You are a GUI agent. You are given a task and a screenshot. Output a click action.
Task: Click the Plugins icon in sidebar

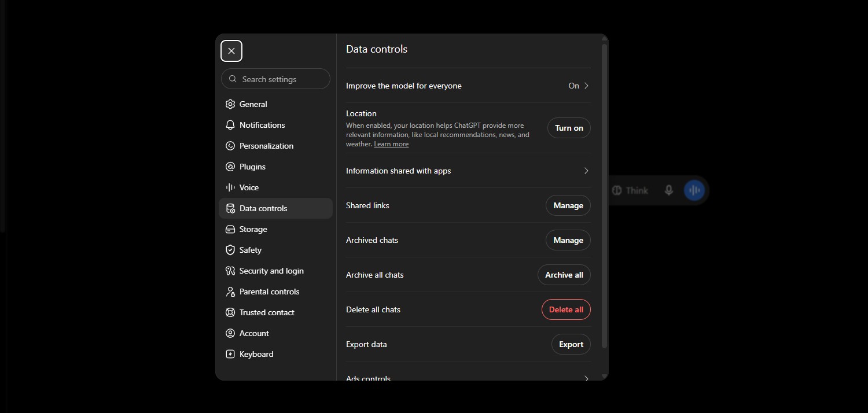[x=230, y=167]
